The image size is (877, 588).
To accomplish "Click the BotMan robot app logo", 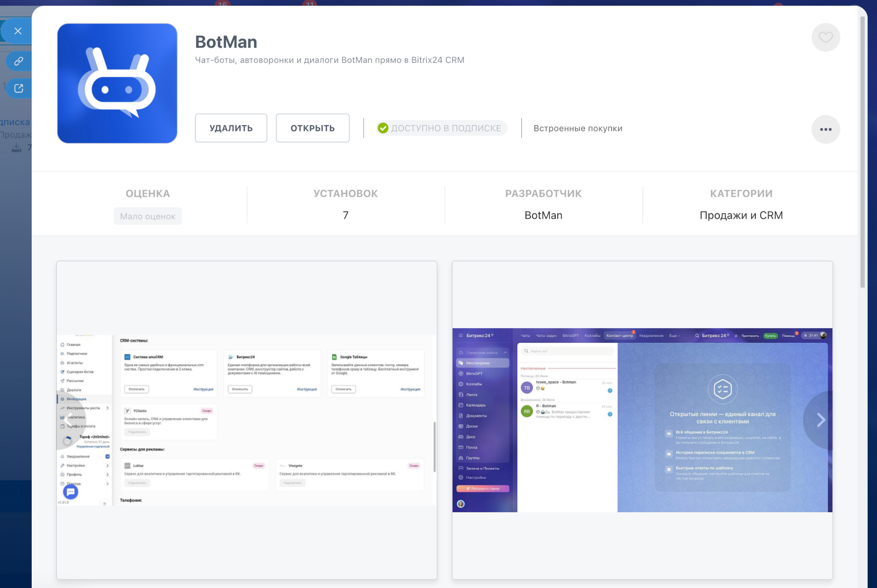I will pyautogui.click(x=117, y=83).
